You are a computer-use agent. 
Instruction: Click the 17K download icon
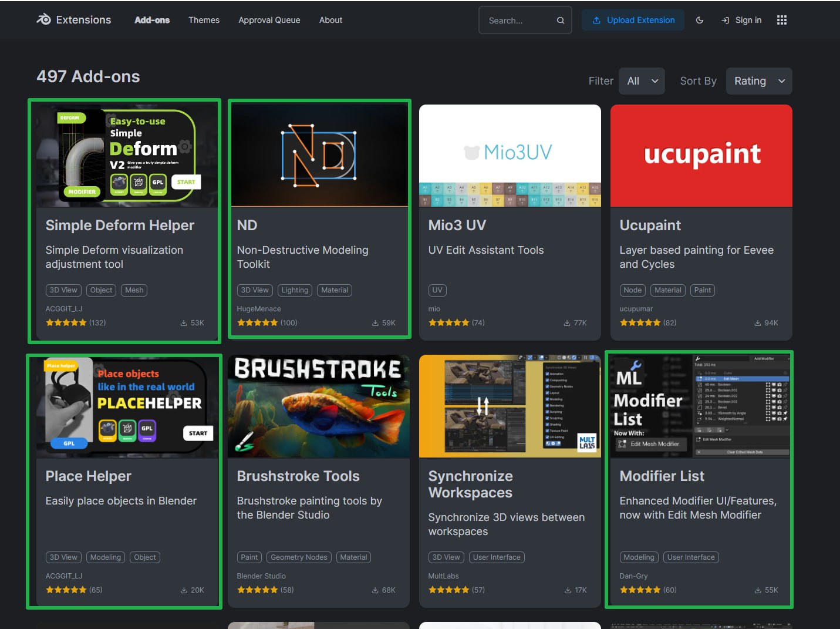tap(568, 590)
